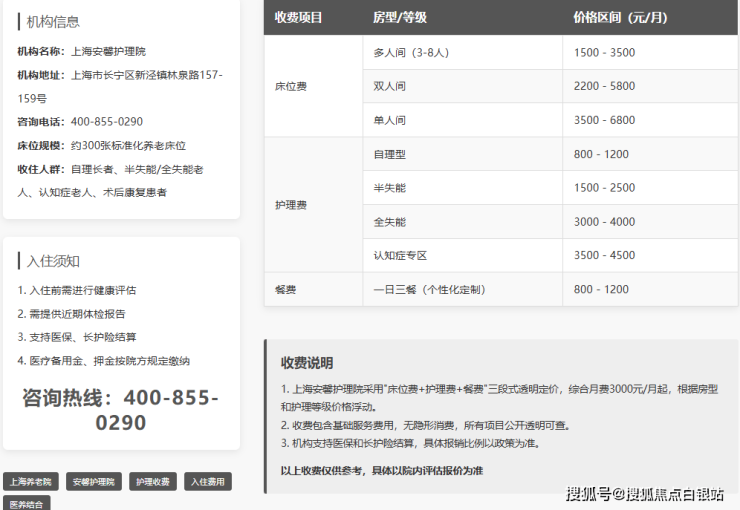
Task: Click the 3000 - 4000 price cell
Action: point(650,222)
